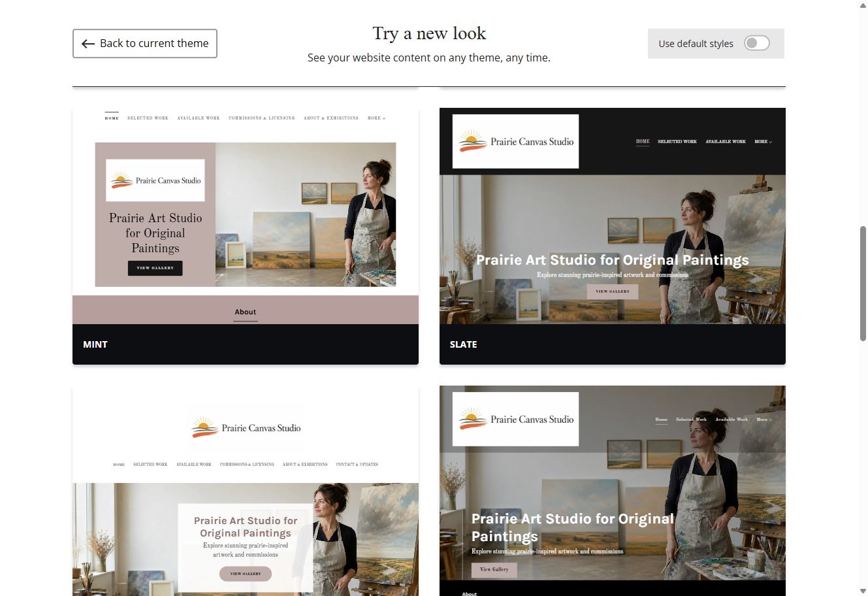Click the MINT theme name label
Screen dimensions: 868x596
tap(95, 344)
